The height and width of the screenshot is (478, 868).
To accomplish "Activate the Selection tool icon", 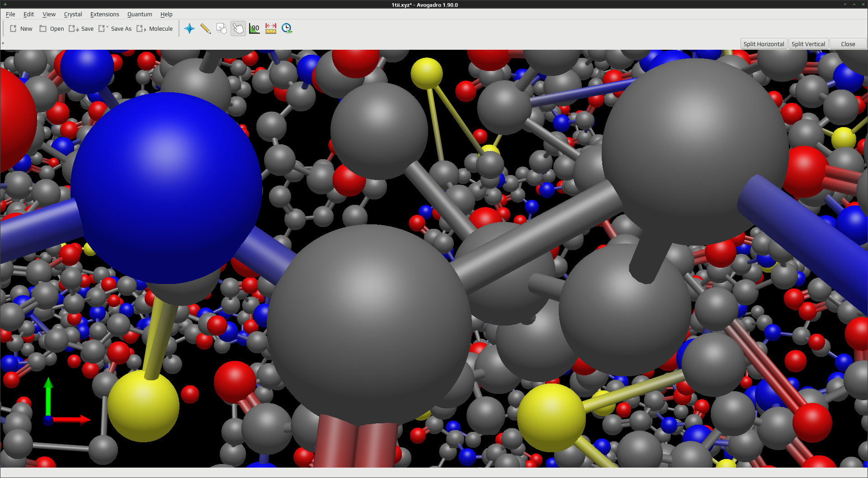I will (x=222, y=28).
